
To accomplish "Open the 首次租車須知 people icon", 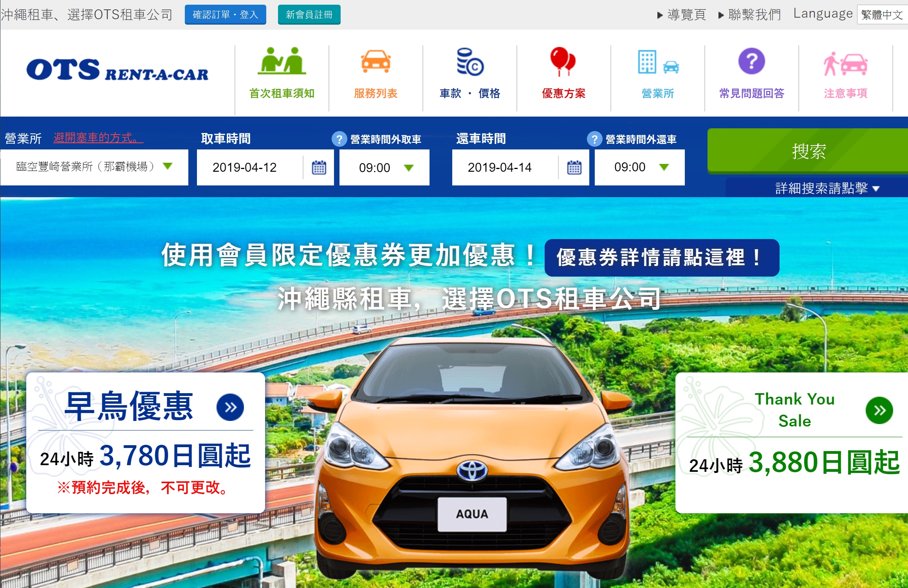I will pos(282,61).
